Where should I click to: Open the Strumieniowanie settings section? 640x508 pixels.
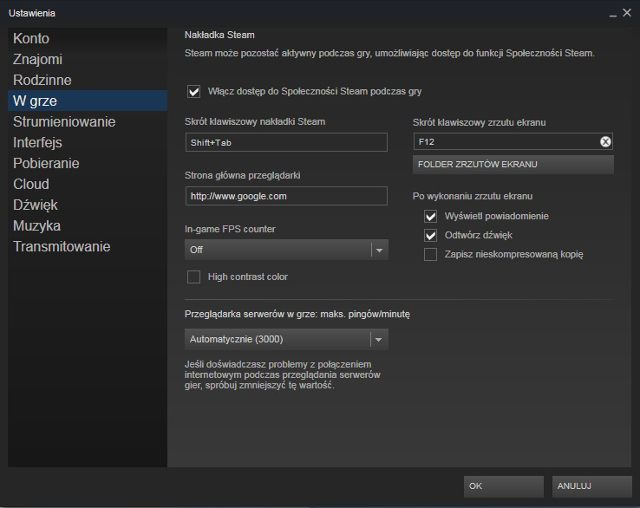click(x=87, y=122)
